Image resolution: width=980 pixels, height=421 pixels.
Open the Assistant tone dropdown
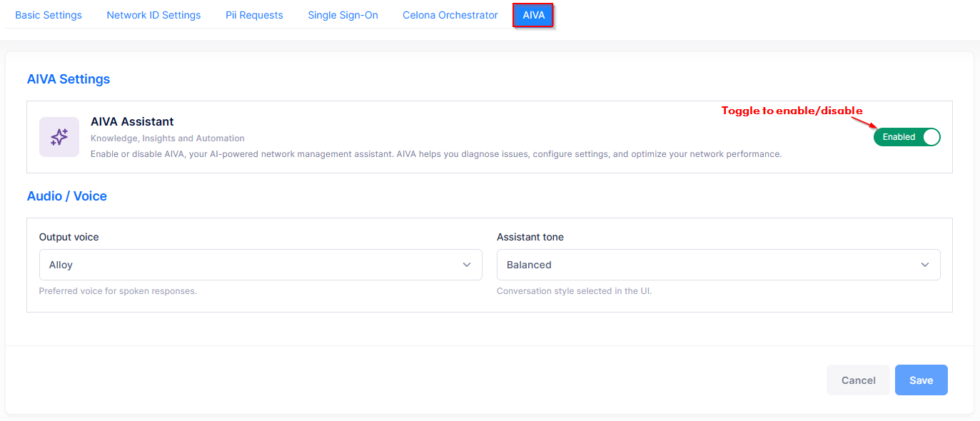tap(718, 265)
